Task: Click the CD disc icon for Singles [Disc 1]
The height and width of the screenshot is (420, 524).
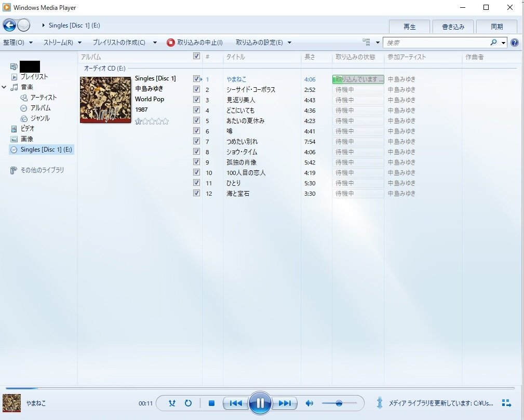Action: click(x=14, y=150)
